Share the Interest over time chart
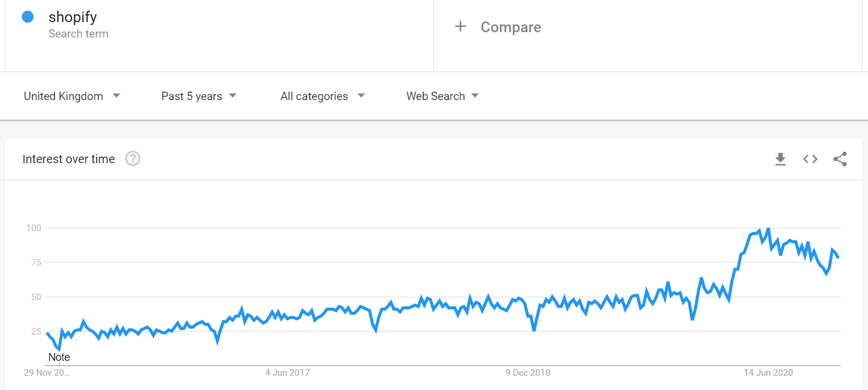Viewport: 868px width, 390px height. [x=840, y=159]
